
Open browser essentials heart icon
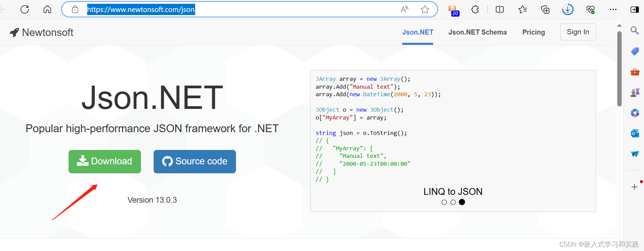pos(591,10)
